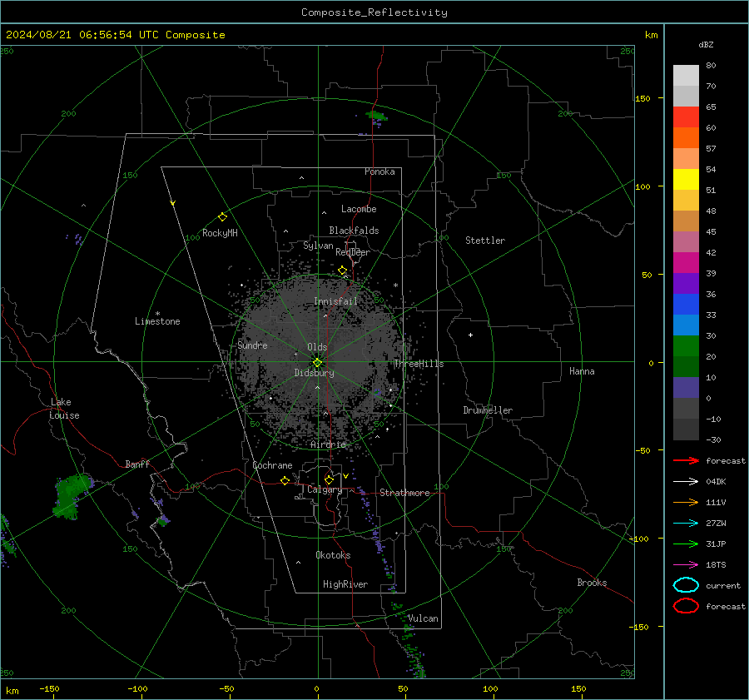749x700 pixels.
Task: Click the Olds city label
Action: [317, 347]
